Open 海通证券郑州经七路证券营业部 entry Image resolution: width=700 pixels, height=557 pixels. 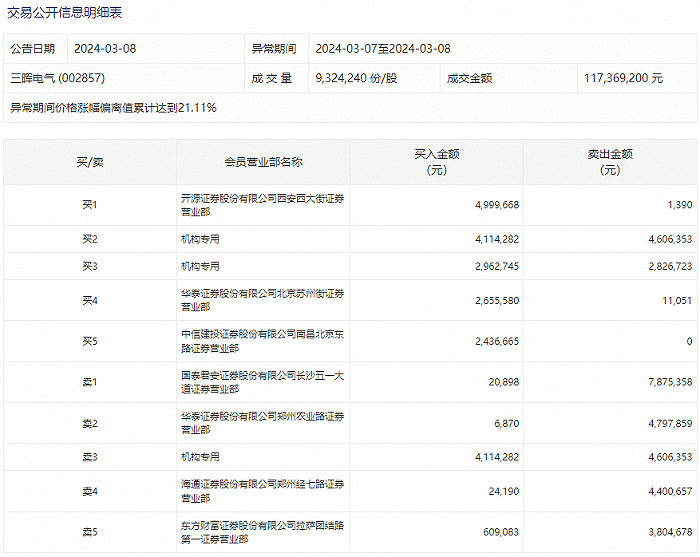262,491
